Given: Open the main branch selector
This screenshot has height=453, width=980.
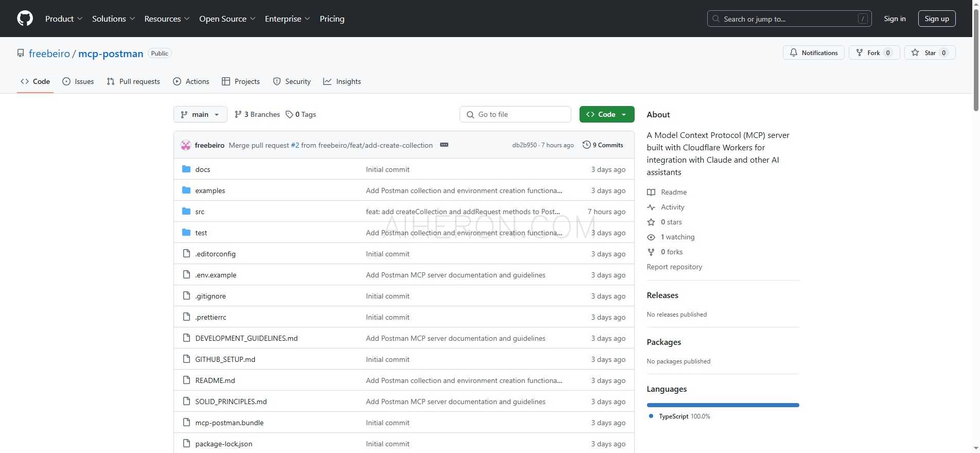Looking at the screenshot, I should (200, 114).
